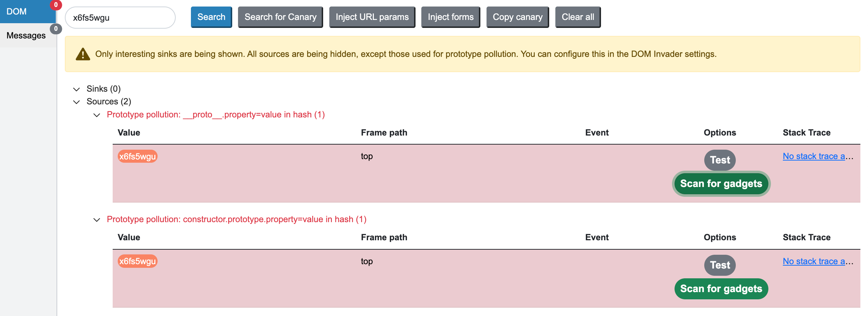Collapse the Sinks (0) section
The width and height of the screenshot is (868, 316).
click(x=76, y=89)
